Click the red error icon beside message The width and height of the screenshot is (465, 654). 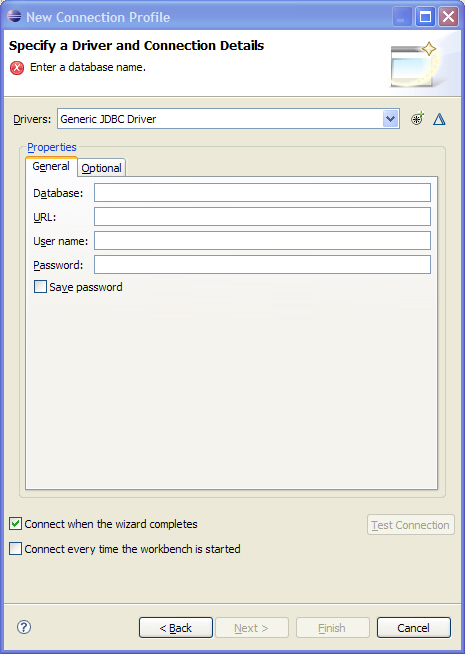(x=17, y=68)
